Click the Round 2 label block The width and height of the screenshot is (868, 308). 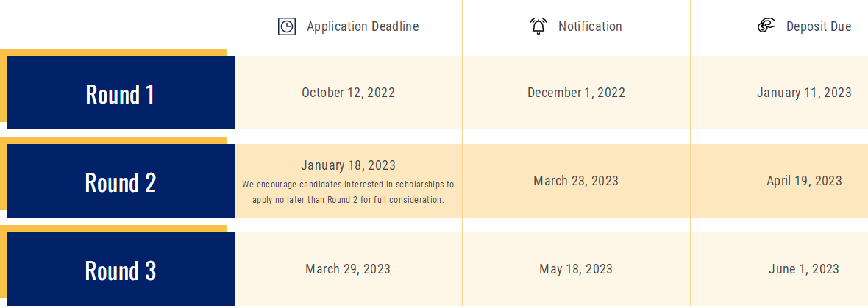[x=120, y=182]
